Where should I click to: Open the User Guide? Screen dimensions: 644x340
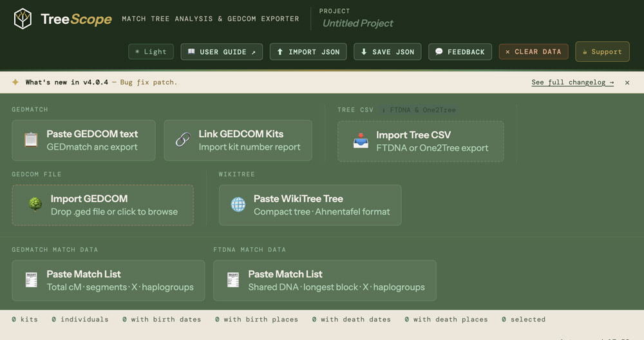point(222,52)
